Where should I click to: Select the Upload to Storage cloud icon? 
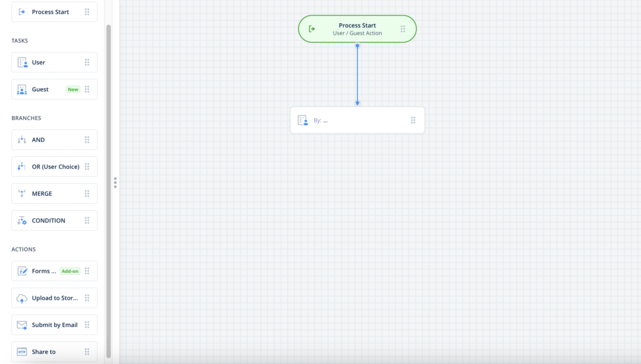[21, 298]
